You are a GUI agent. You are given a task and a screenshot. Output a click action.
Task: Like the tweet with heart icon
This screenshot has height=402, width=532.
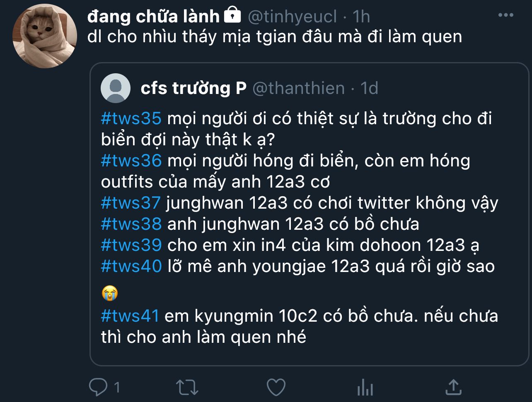276,388
